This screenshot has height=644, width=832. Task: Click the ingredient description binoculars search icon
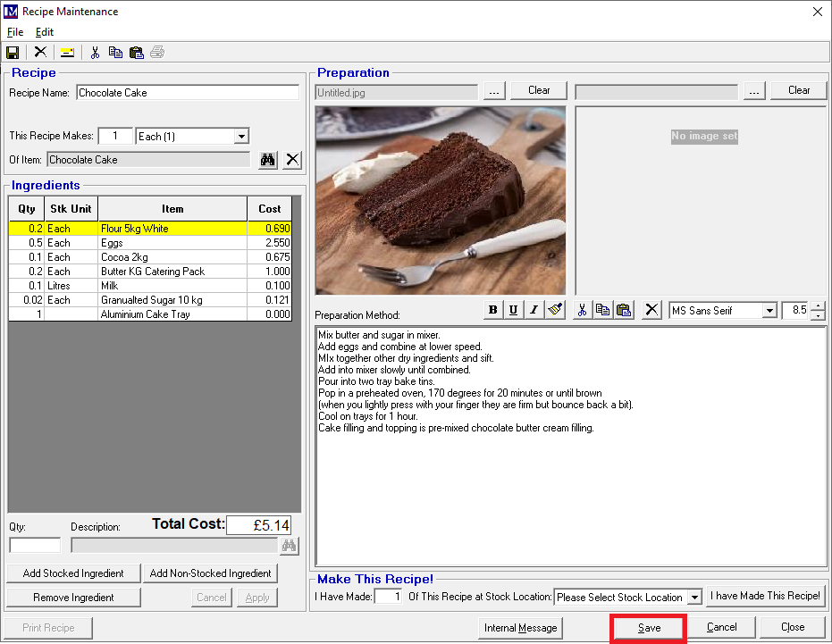coord(289,546)
